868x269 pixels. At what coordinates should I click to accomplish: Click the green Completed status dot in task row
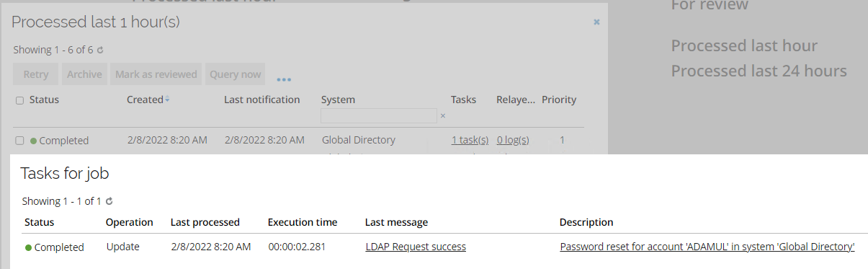coord(28,247)
